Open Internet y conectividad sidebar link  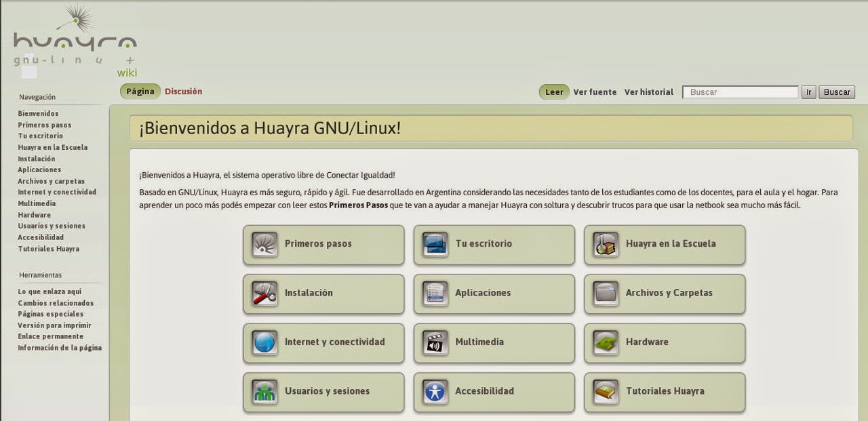(57, 193)
